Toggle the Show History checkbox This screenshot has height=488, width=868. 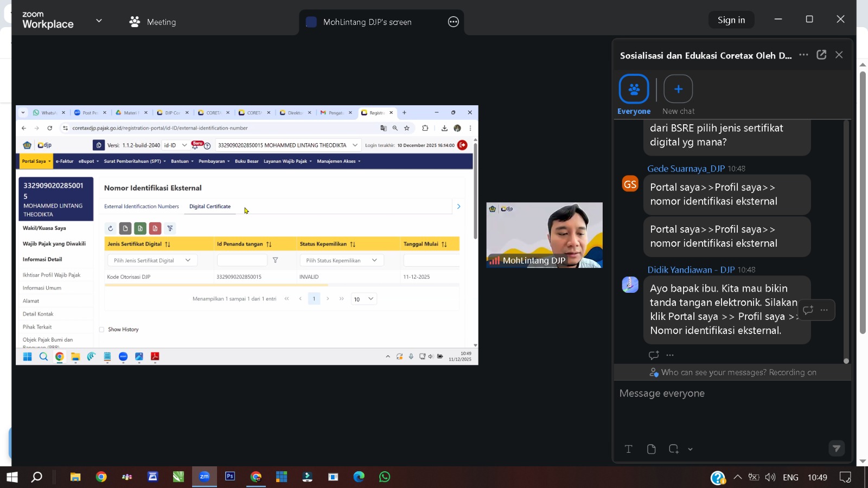click(x=101, y=330)
